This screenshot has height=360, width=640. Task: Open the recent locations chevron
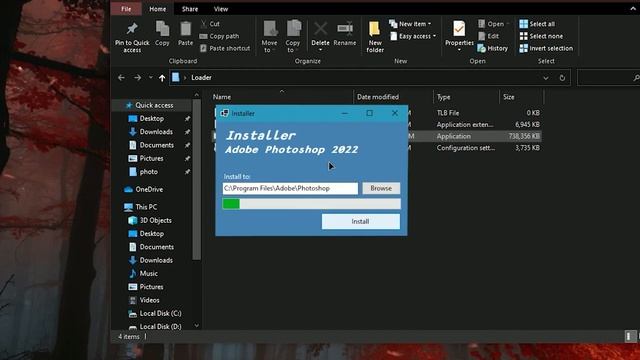(x=151, y=78)
